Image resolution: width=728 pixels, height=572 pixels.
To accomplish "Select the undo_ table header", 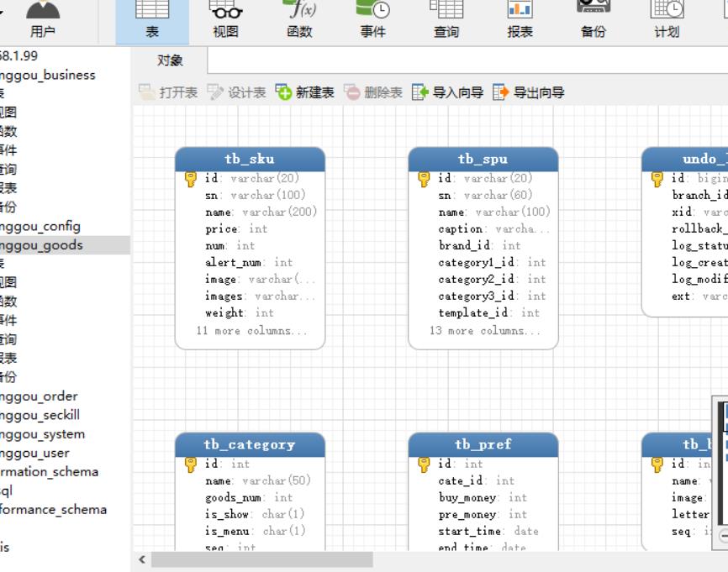I will tap(685, 159).
